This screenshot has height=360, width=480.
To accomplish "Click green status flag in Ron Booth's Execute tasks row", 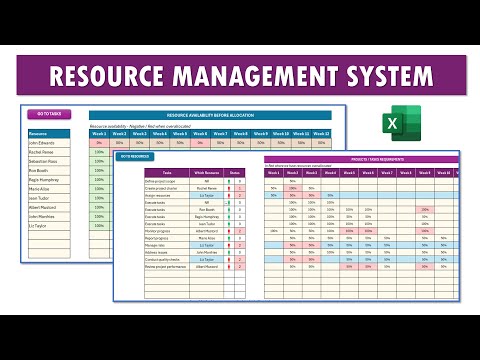I will (x=229, y=210).
